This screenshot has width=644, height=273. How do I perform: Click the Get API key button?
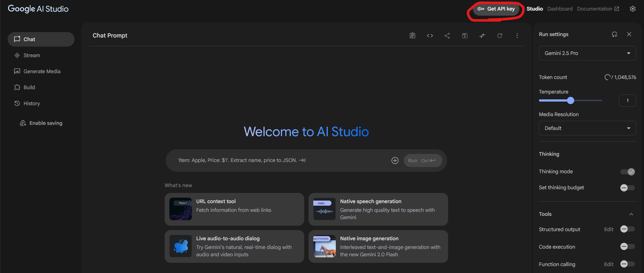[496, 9]
